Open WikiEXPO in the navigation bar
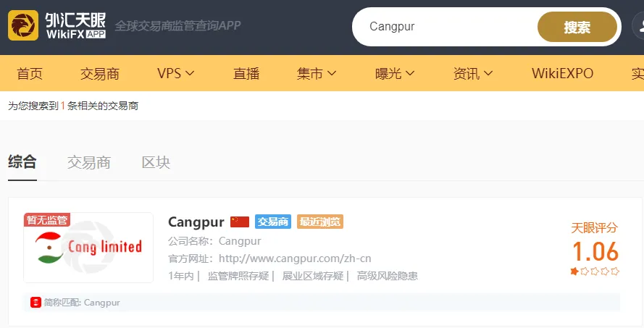Viewport: 644px width, 328px height. pos(562,73)
